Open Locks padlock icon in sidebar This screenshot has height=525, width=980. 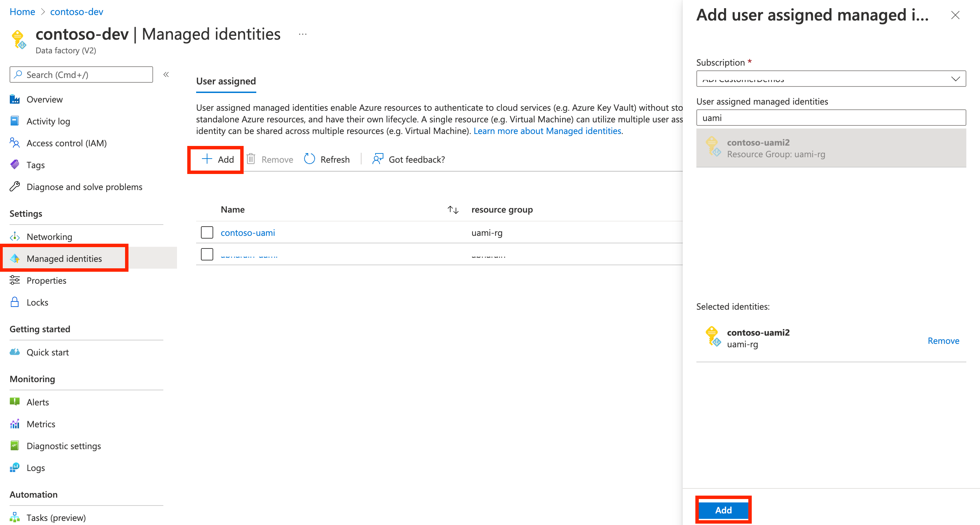tap(15, 302)
